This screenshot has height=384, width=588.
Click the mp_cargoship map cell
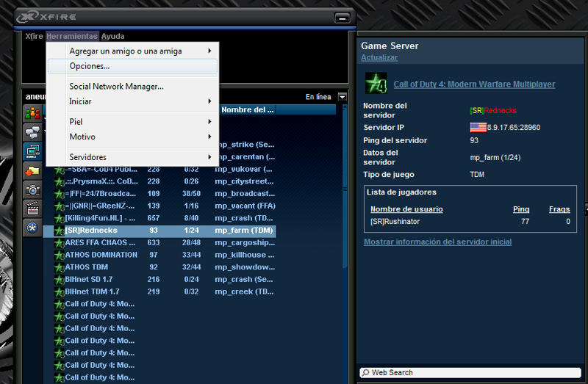pos(245,243)
